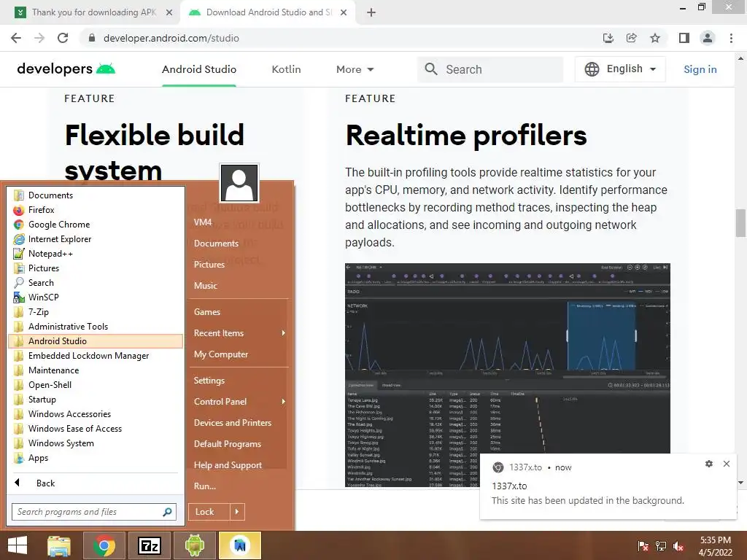Reload the current page
The height and width of the screenshot is (560, 747).
(x=63, y=38)
